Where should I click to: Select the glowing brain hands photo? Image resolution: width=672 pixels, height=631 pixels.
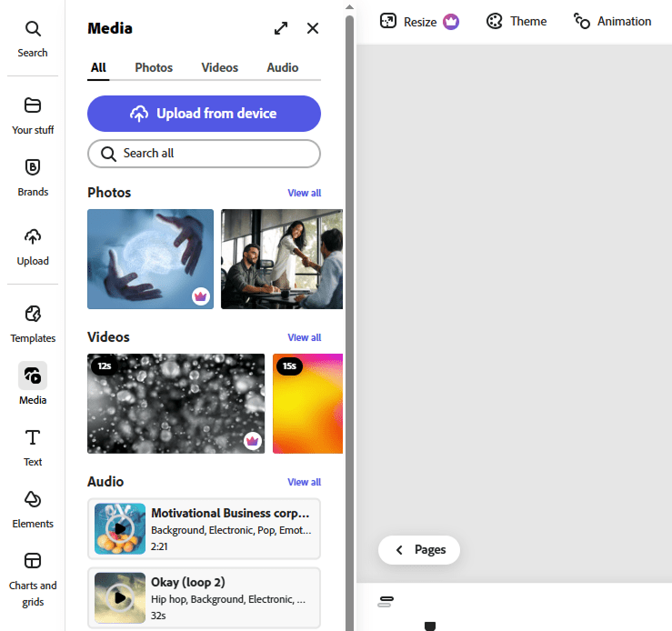click(x=150, y=259)
